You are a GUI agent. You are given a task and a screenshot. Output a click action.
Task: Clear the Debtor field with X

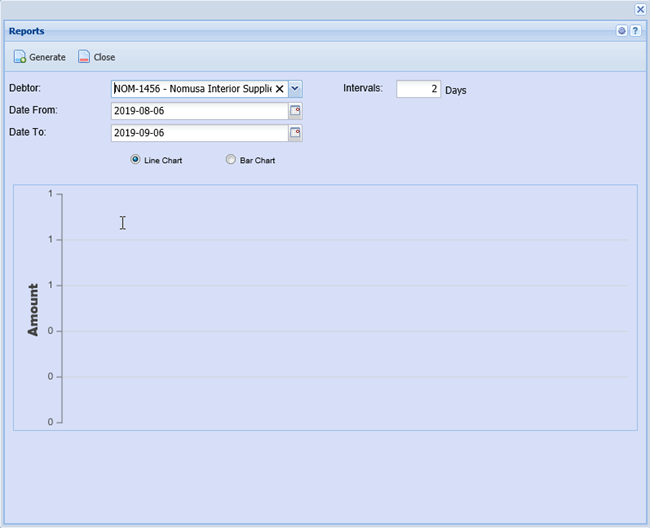click(x=279, y=89)
